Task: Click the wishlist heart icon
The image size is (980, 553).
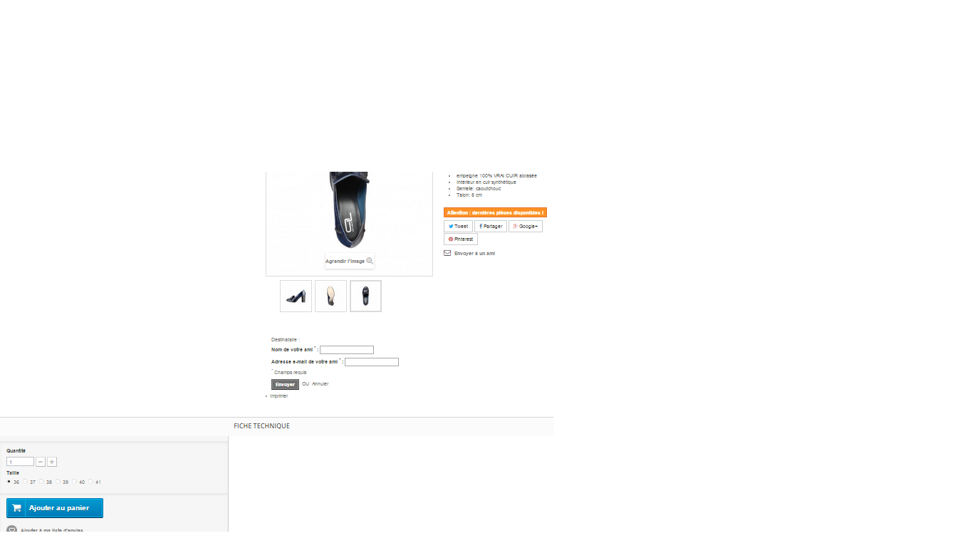Action: pos(11,530)
